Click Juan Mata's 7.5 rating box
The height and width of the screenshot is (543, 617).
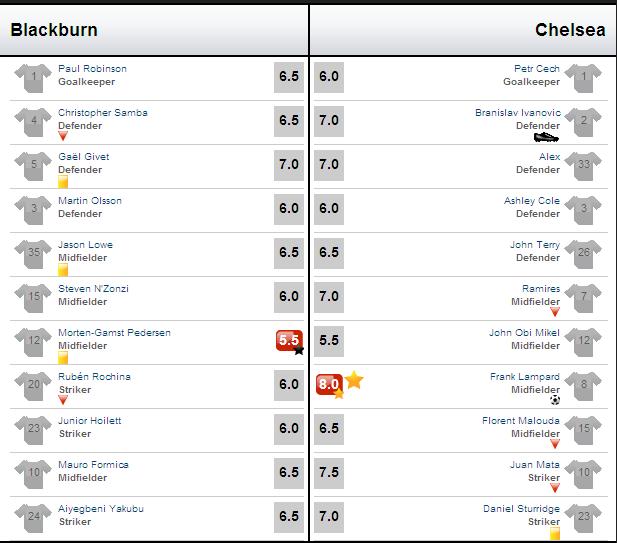click(x=329, y=473)
